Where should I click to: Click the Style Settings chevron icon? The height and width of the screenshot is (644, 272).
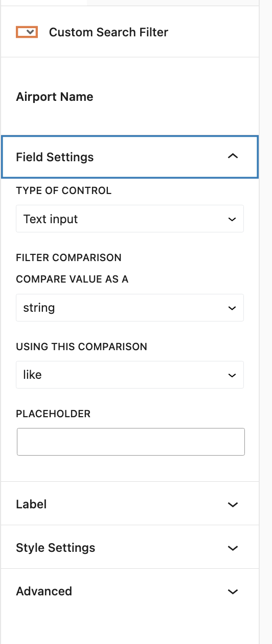click(233, 548)
